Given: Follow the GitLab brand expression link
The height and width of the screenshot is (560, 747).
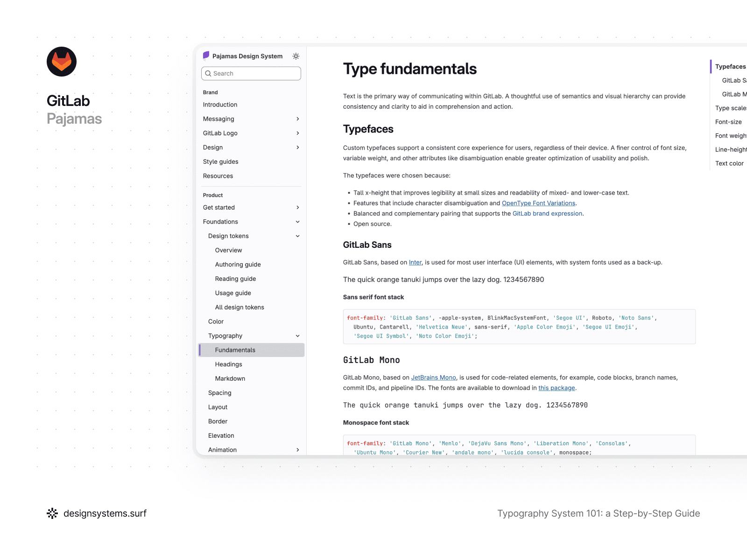Looking at the screenshot, I should [x=547, y=213].
